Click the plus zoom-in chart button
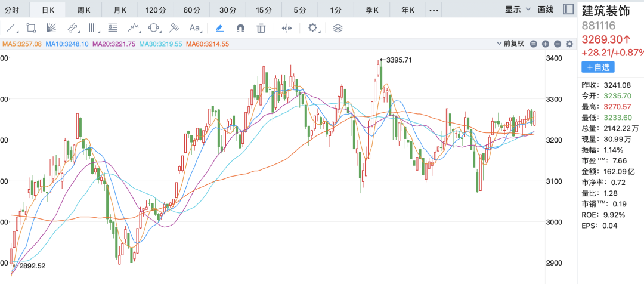This screenshot has width=644, height=284. [545, 44]
